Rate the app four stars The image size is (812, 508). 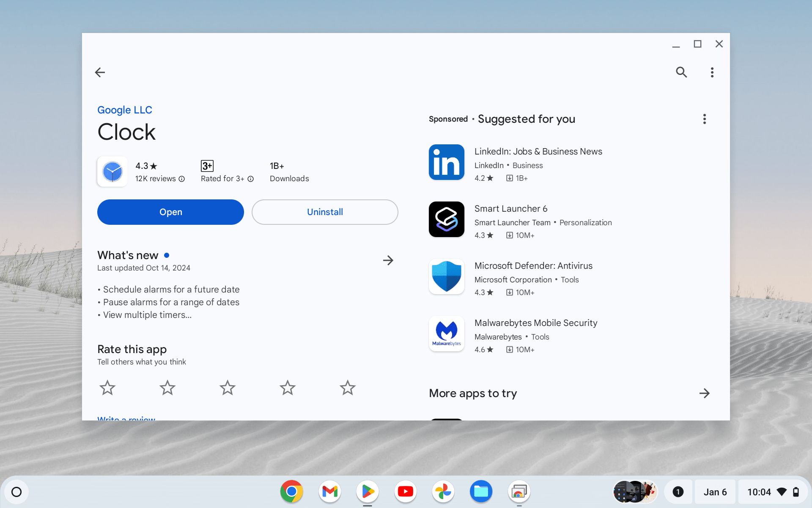[288, 387]
